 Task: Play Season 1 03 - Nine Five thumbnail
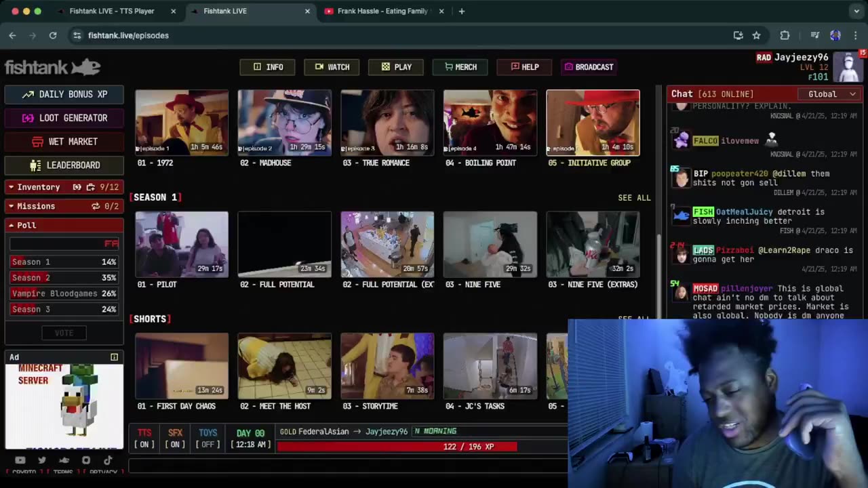[490, 245]
